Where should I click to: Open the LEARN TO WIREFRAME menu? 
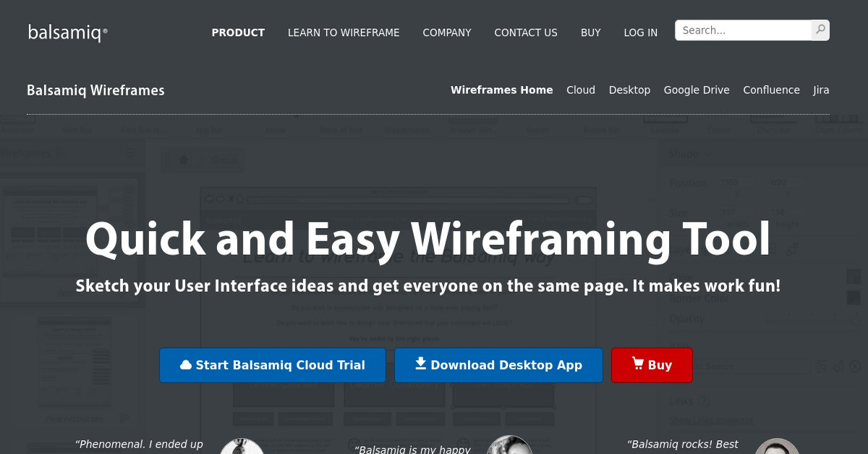tap(344, 33)
